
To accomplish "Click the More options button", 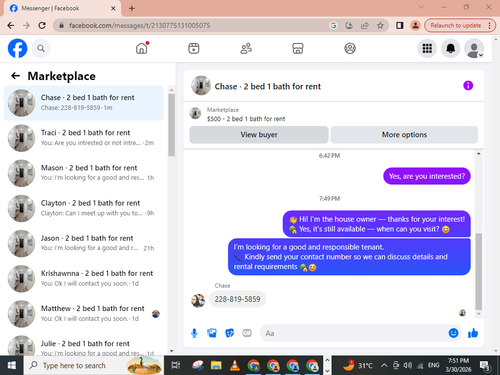I will [404, 135].
